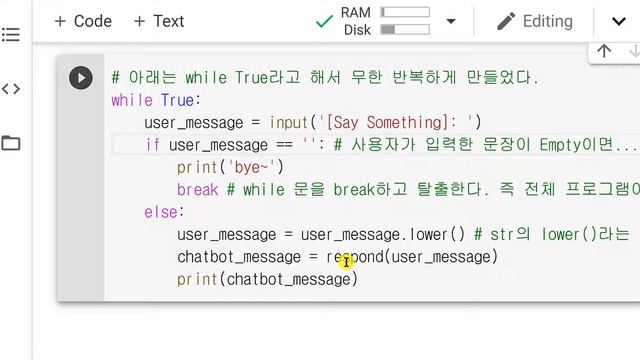Viewport: 640px width, 360px height.
Task: Run the code cell with play button
Action: point(80,78)
